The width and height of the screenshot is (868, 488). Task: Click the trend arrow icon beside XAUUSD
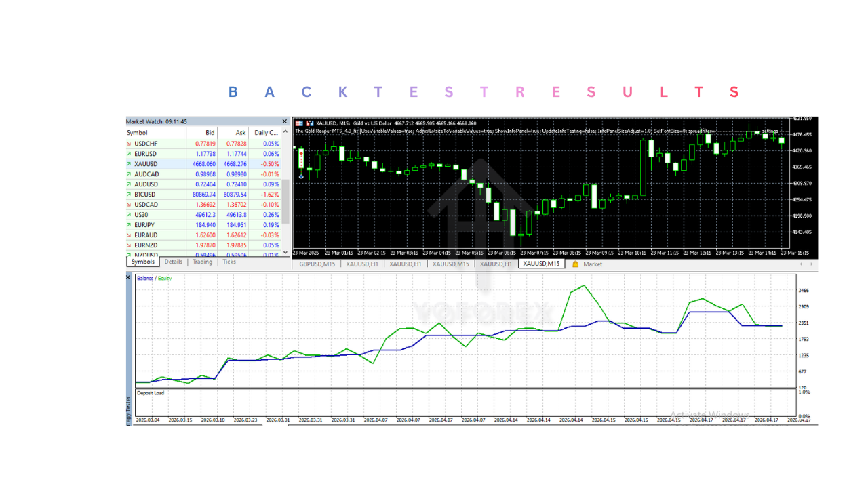[x=129, y=164]
